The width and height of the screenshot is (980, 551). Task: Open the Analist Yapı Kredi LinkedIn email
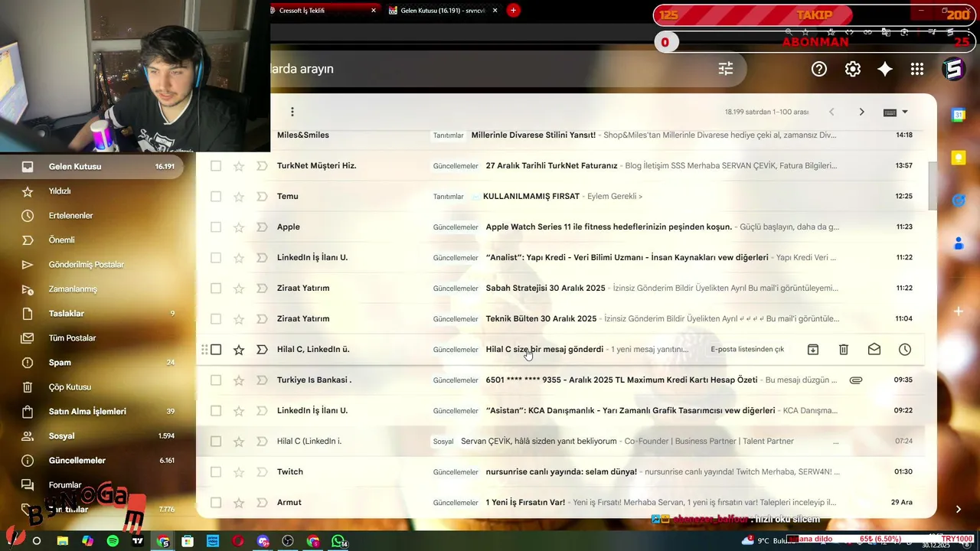(560, 258)
